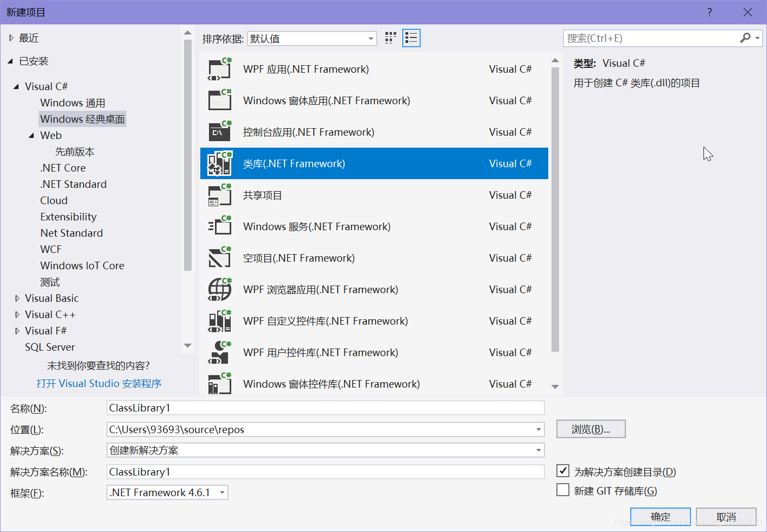
Task: Click template list scrollbar down arrow
Action: point(555,387)
